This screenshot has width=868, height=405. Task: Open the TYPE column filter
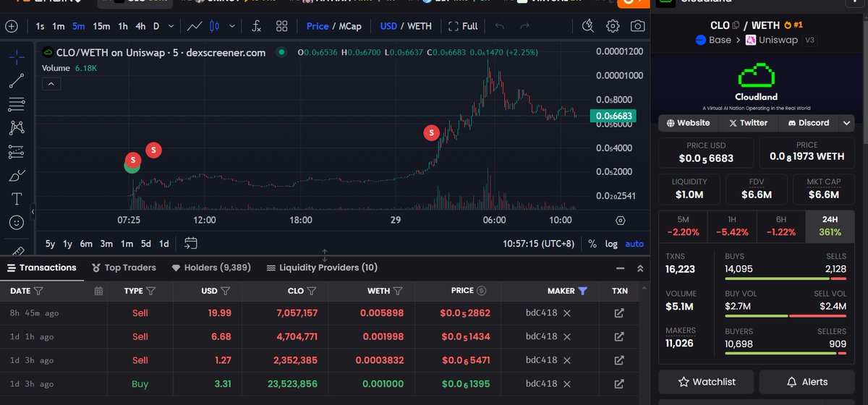(x=151, y=291)
